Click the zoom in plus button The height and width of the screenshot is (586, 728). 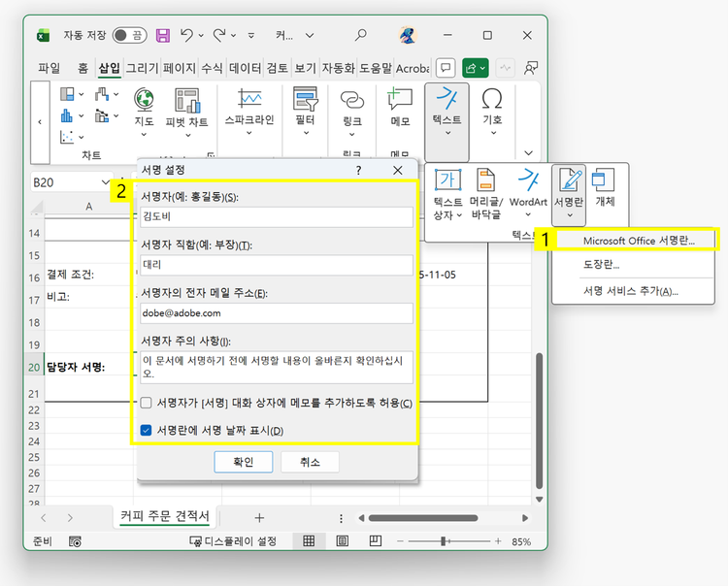[498, 541]
